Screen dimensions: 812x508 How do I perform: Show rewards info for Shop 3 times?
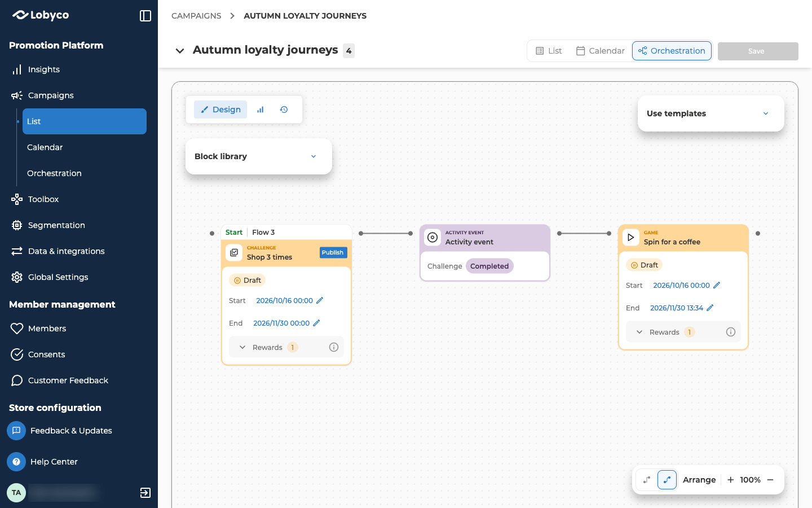point(334,347)
